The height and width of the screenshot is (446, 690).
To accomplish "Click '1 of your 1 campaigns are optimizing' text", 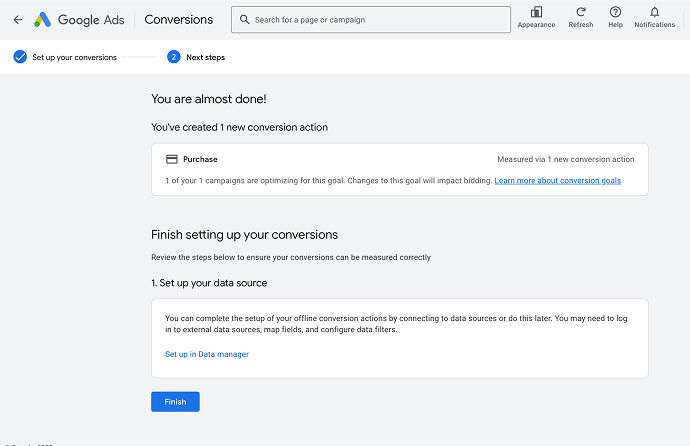I will pyautogui.click(x=329, y=180).
